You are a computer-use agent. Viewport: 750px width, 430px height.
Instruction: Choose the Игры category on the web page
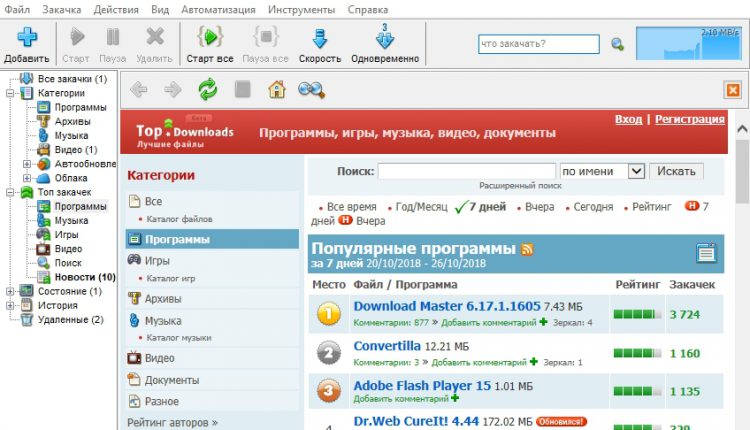point(157,261)
